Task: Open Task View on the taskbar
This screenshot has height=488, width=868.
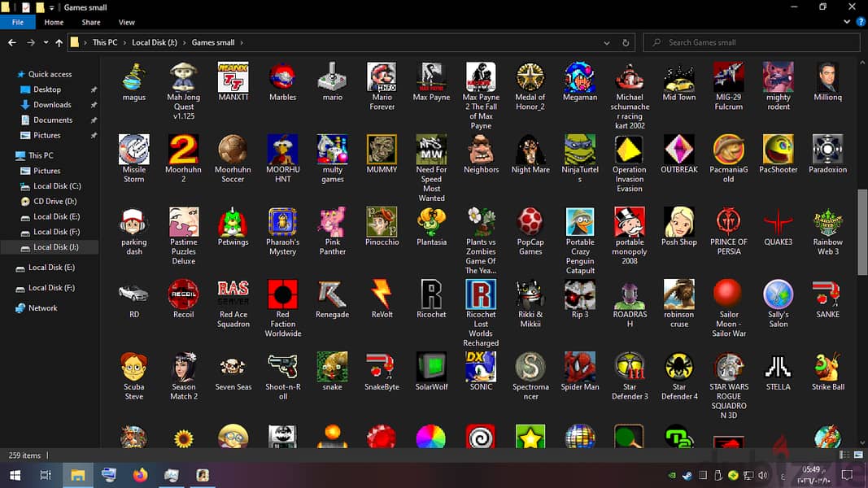Action: coord(46,475)
